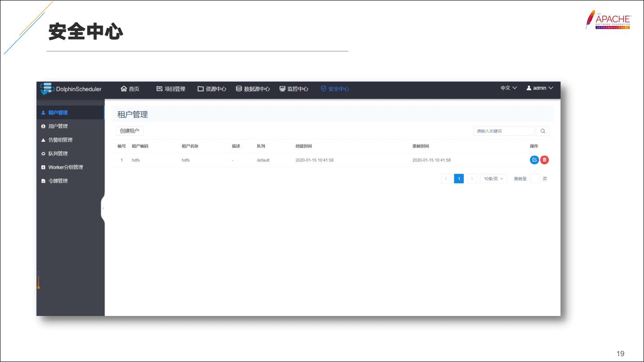Open the admin user dropdown
The height and width of the screenshot is (362, 644).
[540, 88]
